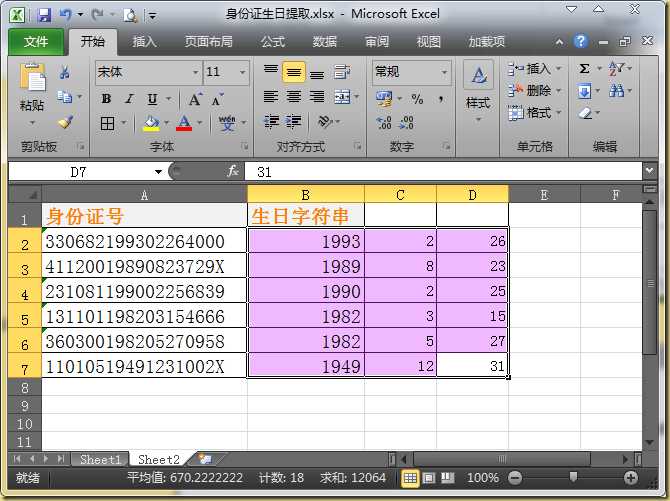Click text orientation icon
Screen dimensions: 670x501
click(325, 122)
